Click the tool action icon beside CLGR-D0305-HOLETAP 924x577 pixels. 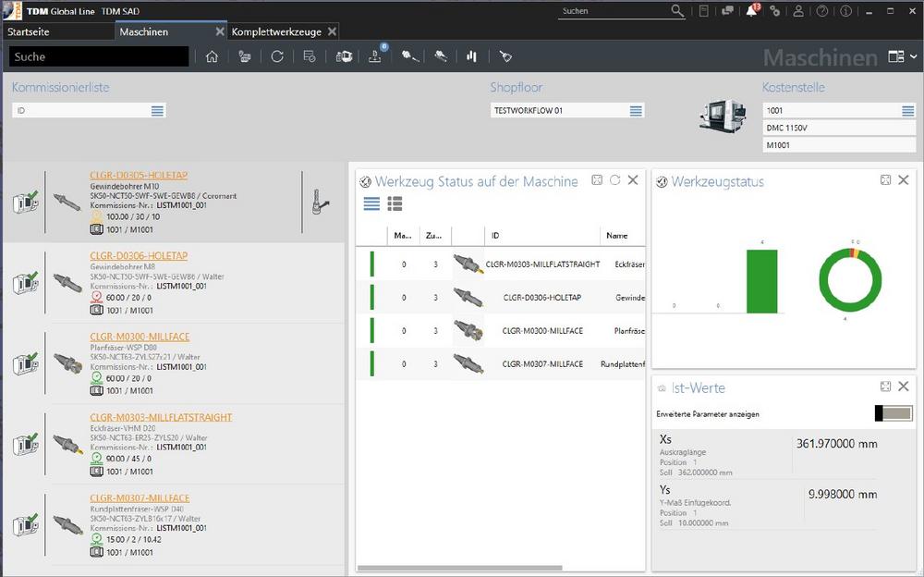tap(320, 202)
